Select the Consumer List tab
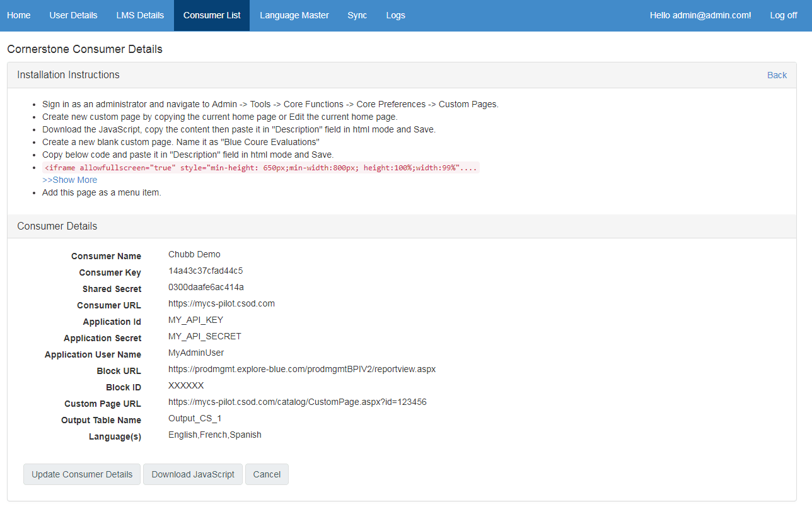The height and width of the screenshot is (526, 812). tap(212, 15)
